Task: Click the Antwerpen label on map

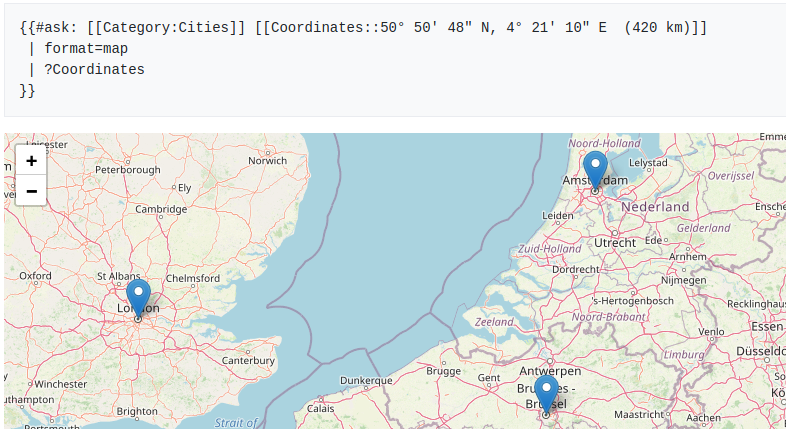Action: click(x=550, y=371)
